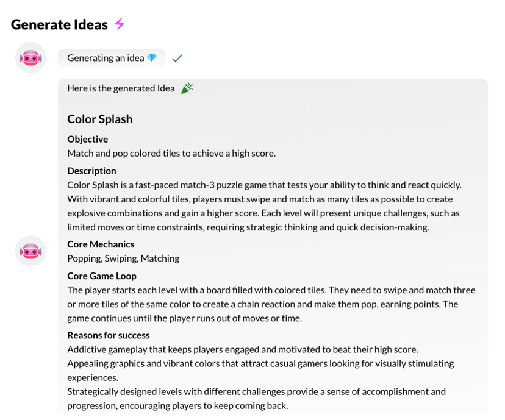This screenshot has height=420, width=505.
Task: Click the green checkmark next to the chip
Action: coord(177,57)
